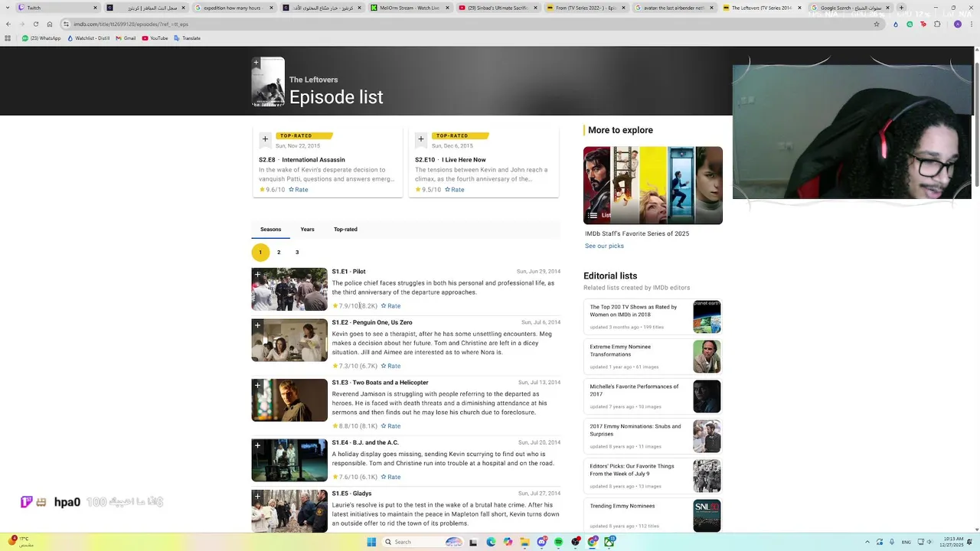The height and width of the screenshot is (551, 980).
Task: Click the See our picks link
Action: [604, 246]
